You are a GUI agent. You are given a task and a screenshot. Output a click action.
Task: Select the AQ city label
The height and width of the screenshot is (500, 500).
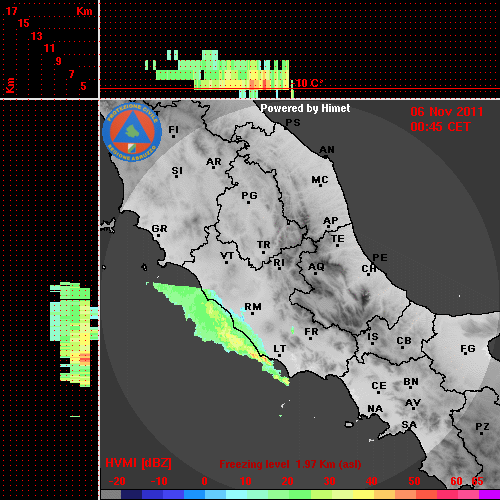316,267
